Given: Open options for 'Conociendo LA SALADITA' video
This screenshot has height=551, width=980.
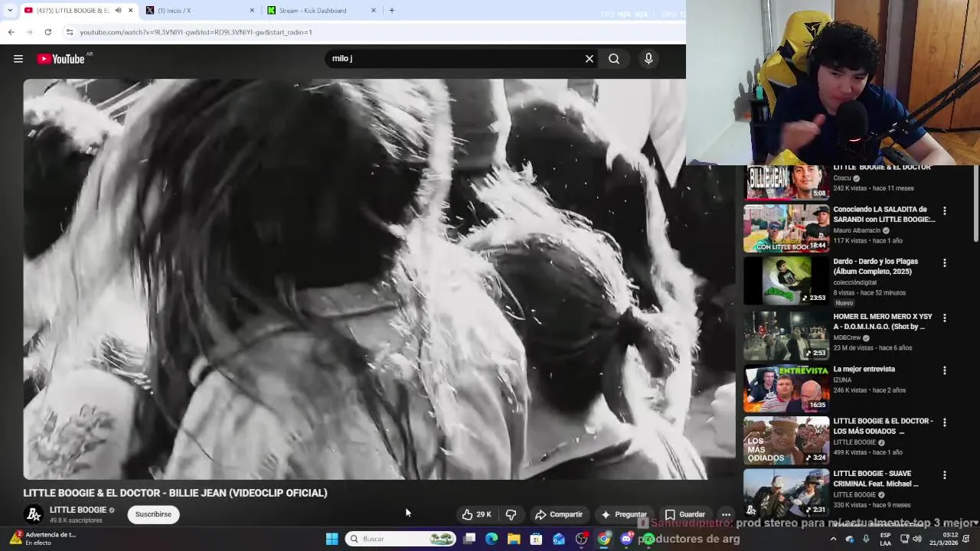Looking at the screenshot, I should pyautogui.click(x=944, y=211).
